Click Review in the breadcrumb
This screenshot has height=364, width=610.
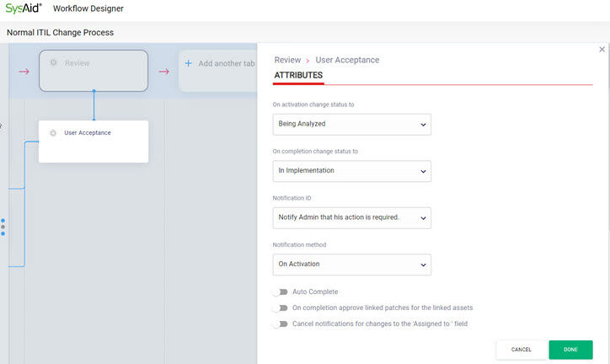(x=287, y=60)
